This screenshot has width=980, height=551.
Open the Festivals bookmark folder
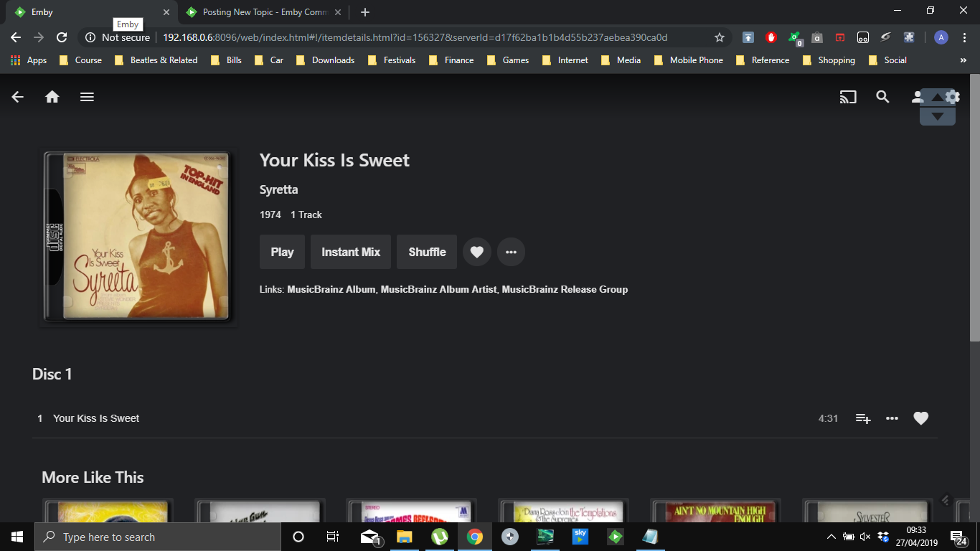(x=392, y=60)
